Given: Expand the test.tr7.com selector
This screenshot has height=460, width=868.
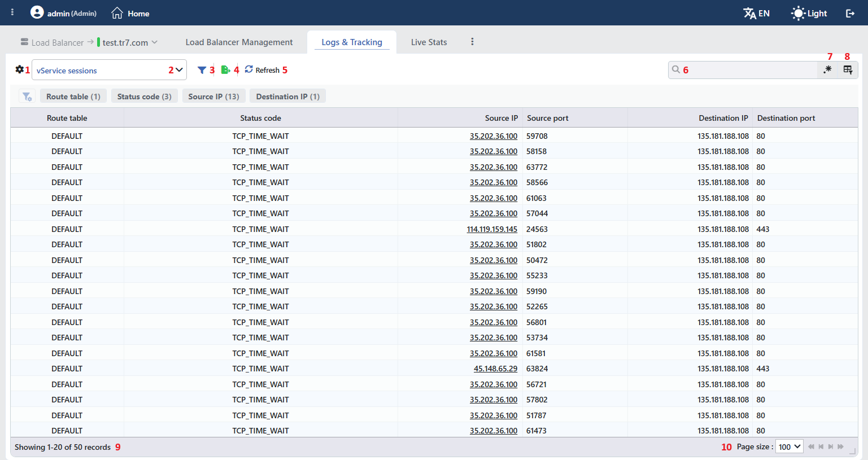Looking at the screenshot, I should [x=128, y=42].
